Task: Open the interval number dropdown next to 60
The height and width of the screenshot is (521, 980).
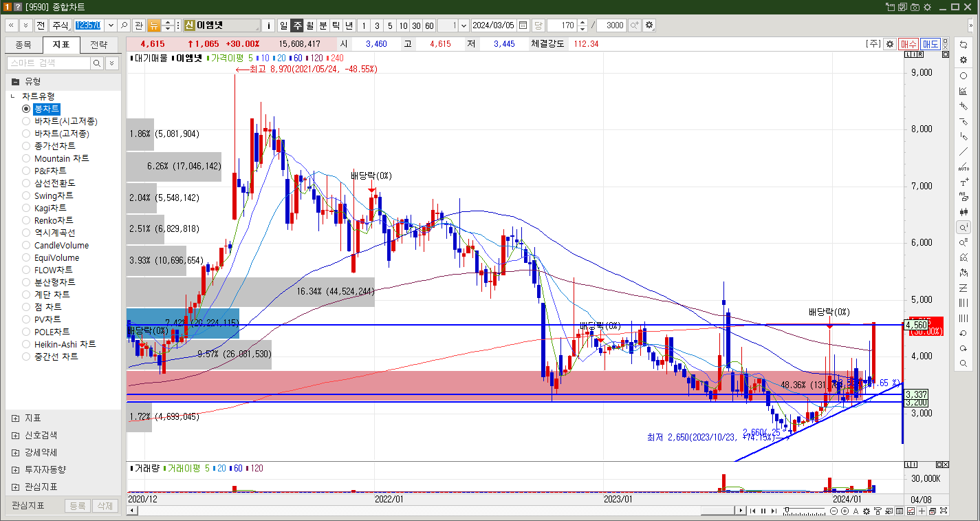Action: pyautogui.click(x=464, y=25)
